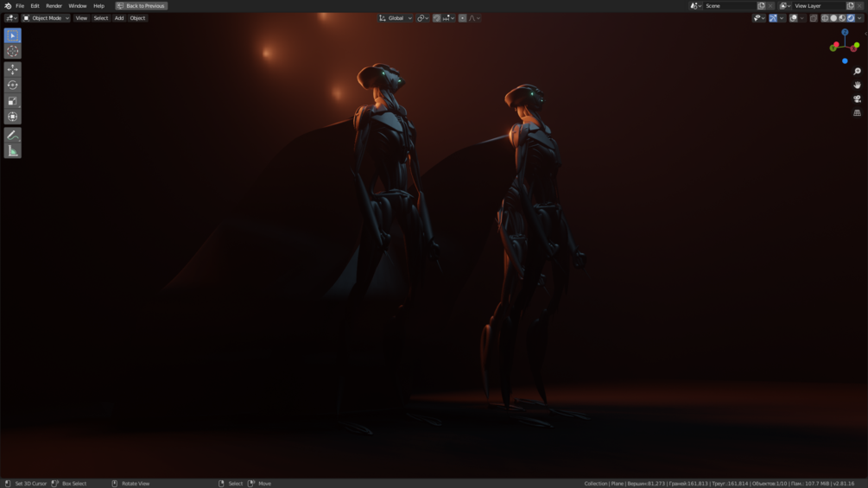
Task: Toggle camera view with camera icon
Action: click(857, 99)
